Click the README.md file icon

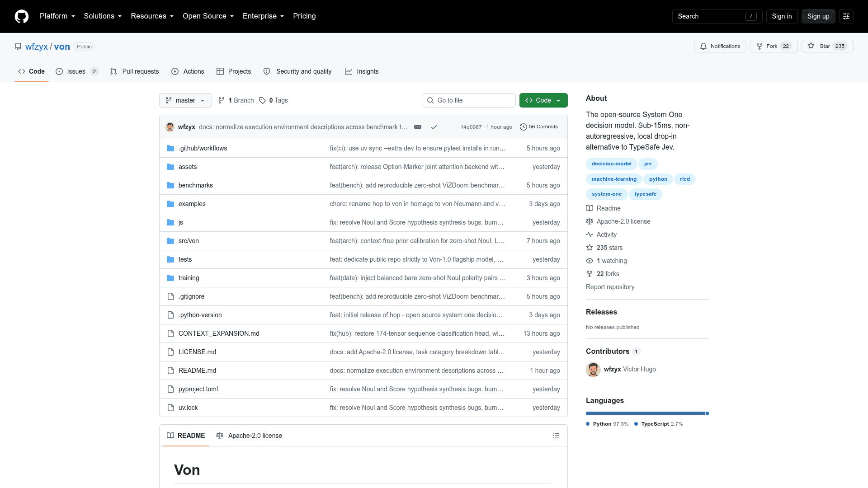click(170, 371)
